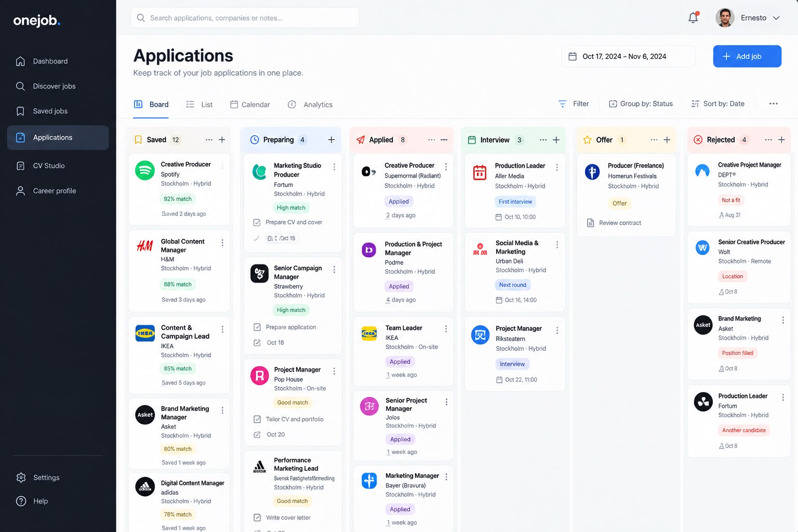Open the Filter options
The height and width of the screenshot is (532, 798).
pyautogui.click(x=574, y=104)
